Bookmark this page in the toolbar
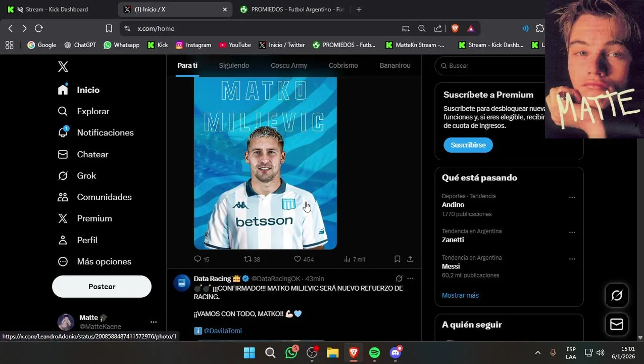Image resolution: width=644 pixels, height=364 pixels. tap(109, 28)
